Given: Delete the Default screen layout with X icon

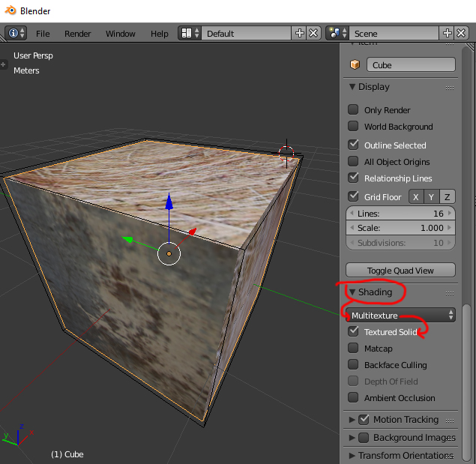Looking at the screenshot, I should tap(313, 33).
